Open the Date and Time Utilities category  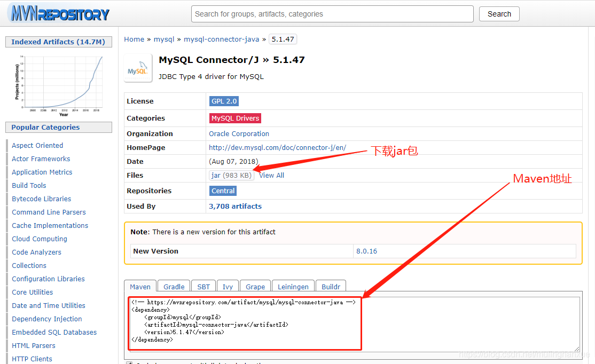49,305
